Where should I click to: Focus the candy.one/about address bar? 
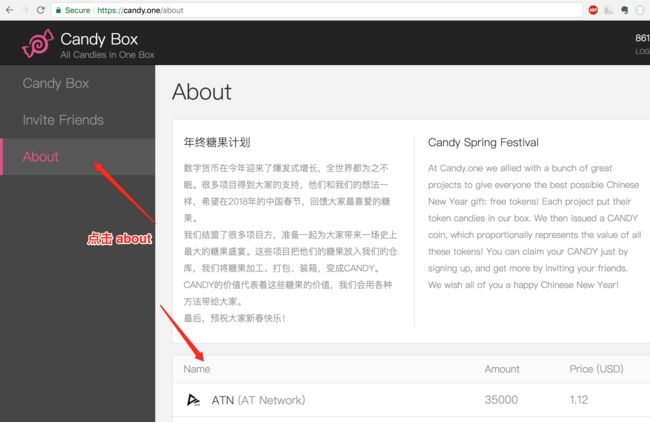click(x=317, y=10)
